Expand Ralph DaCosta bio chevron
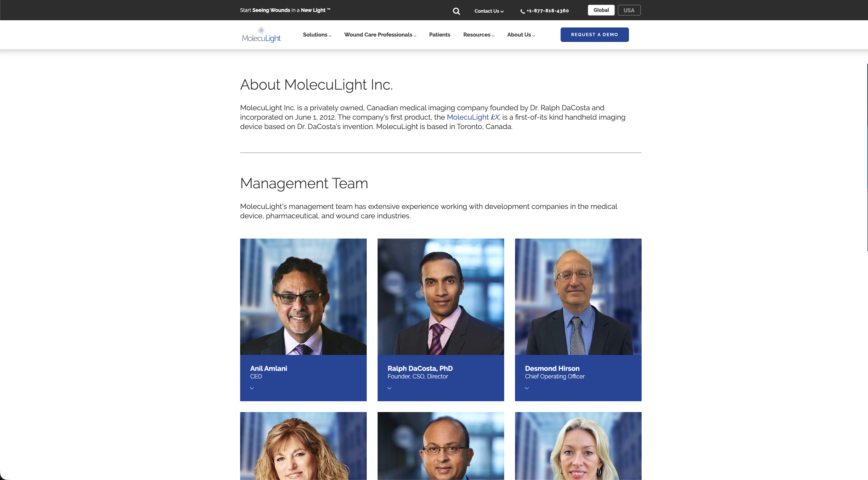This screenshot has width=868, height=480. (x=390, y=388)
